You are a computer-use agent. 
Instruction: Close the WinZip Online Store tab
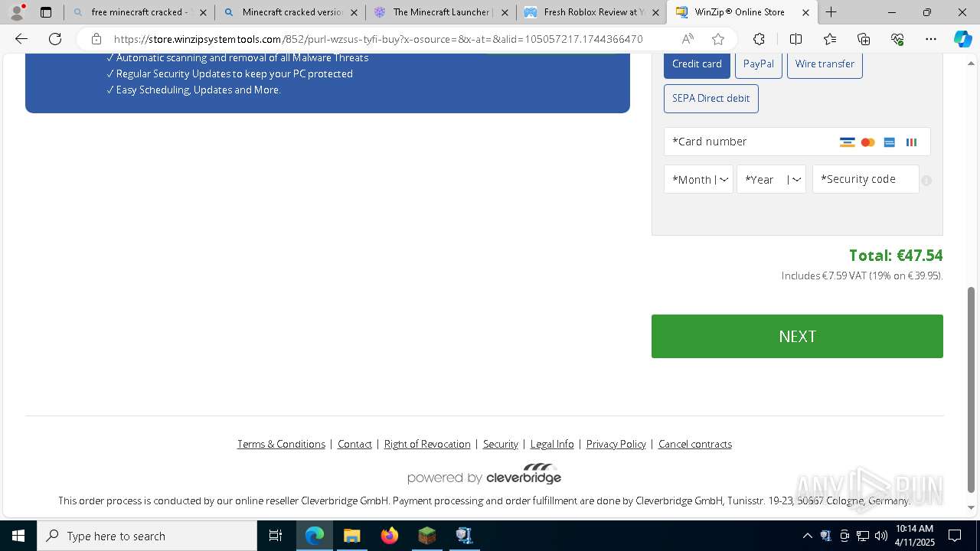805,12
